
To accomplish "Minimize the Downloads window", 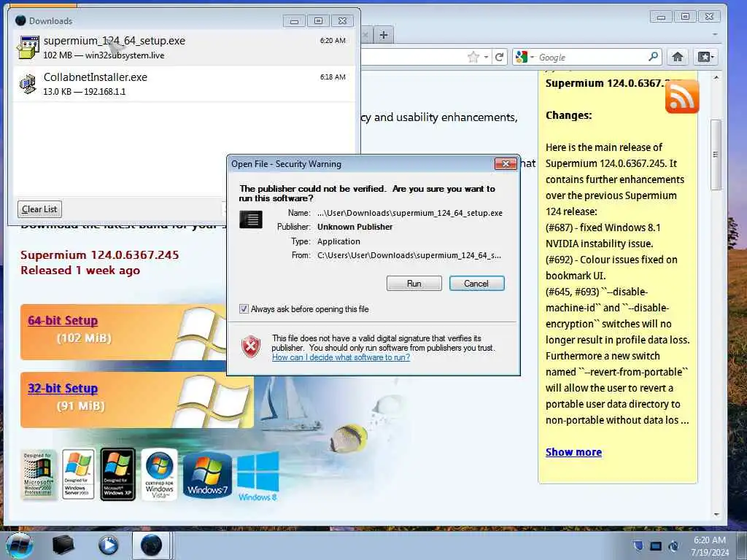I will tap(294, 21).
